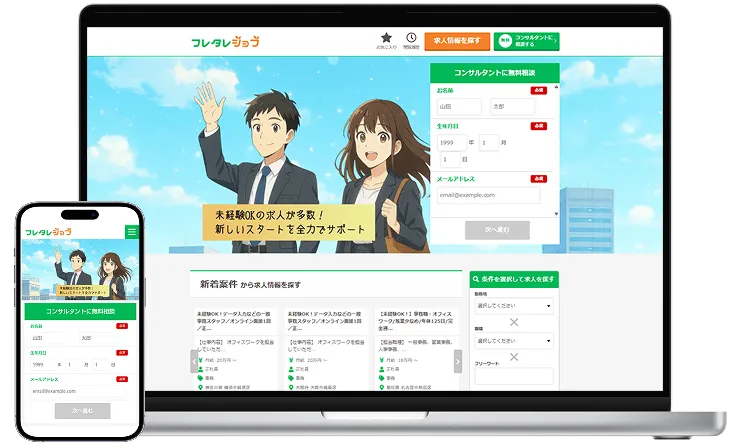Expand the 勤務地 location dropdown

pos(513,306)
